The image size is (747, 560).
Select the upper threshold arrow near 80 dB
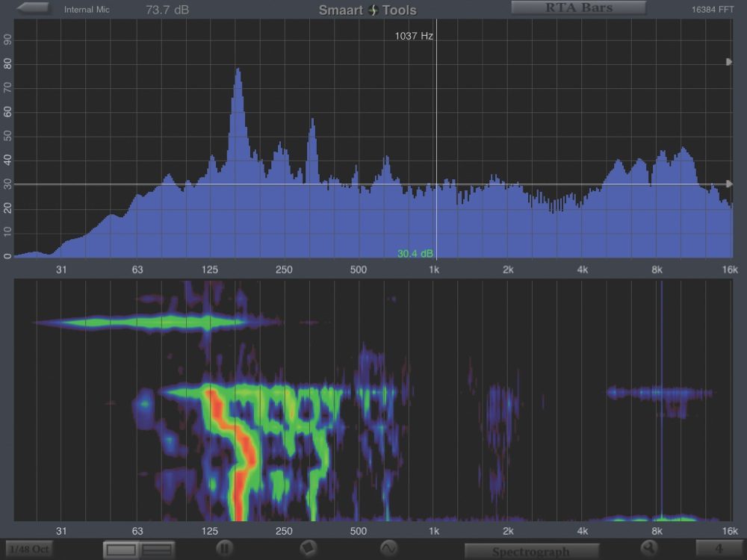coord(728,62)
